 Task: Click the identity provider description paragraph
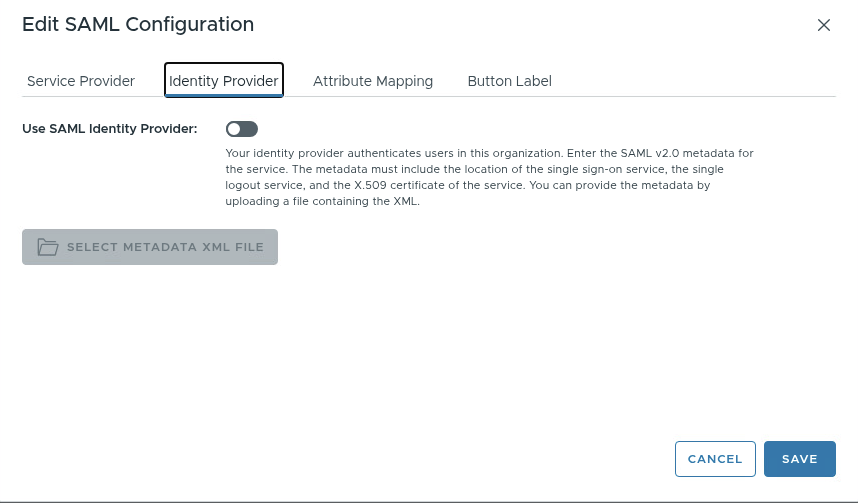[489, 177]
